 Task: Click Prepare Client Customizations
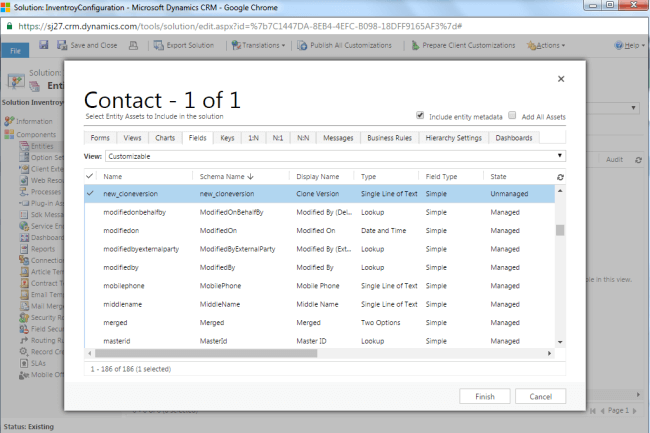coord(463,45)
